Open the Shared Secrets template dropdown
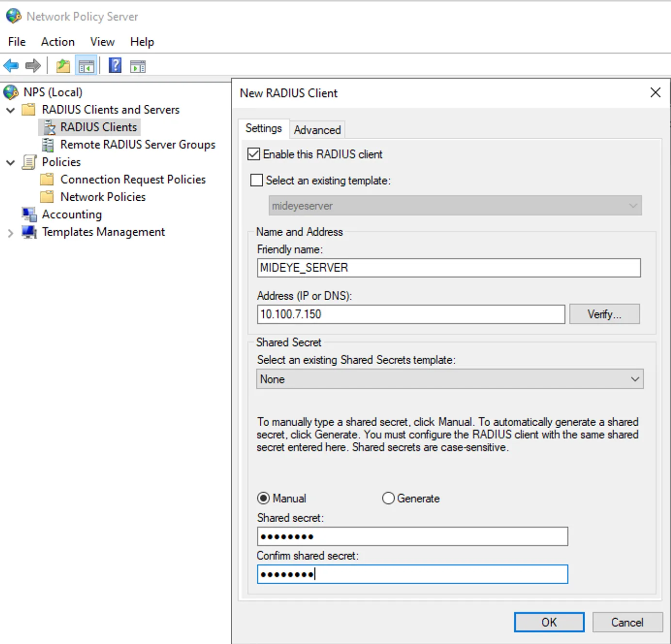Viewport: 671px width, 644px height. click(x=635, y=379)
